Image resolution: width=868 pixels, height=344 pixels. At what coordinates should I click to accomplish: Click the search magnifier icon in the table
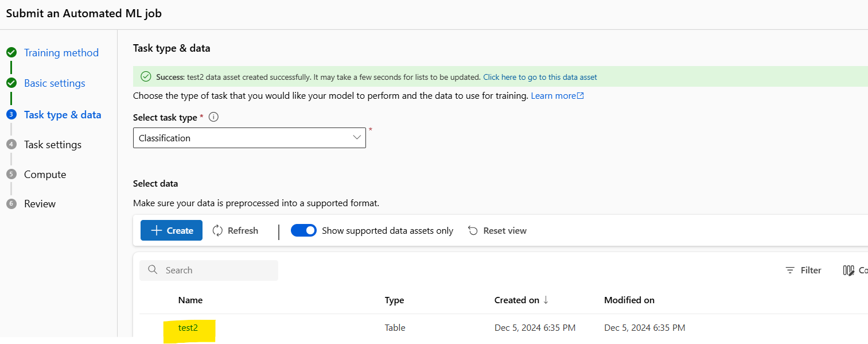[152, 270]
